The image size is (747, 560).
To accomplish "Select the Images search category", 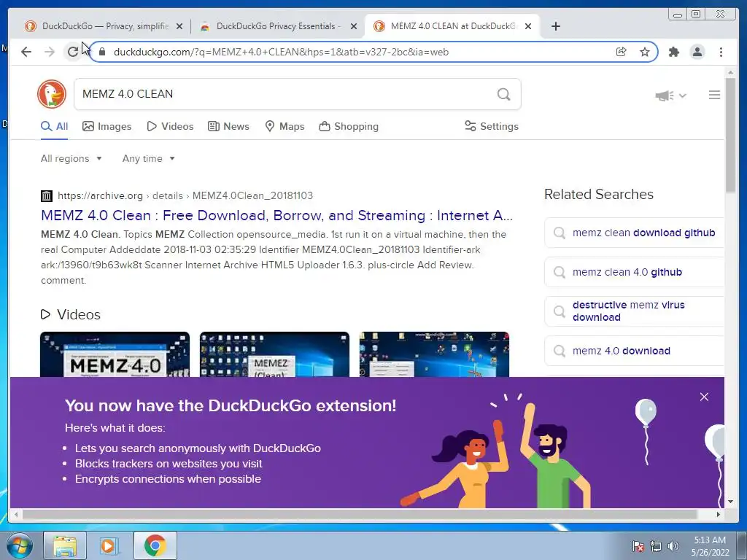I will click(x=107, y=126).
